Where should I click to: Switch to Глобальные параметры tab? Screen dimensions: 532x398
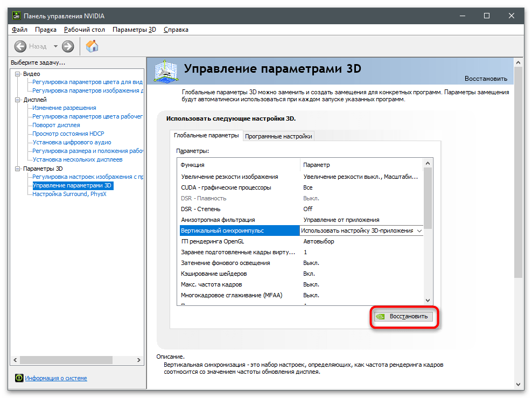coord(206,135)
